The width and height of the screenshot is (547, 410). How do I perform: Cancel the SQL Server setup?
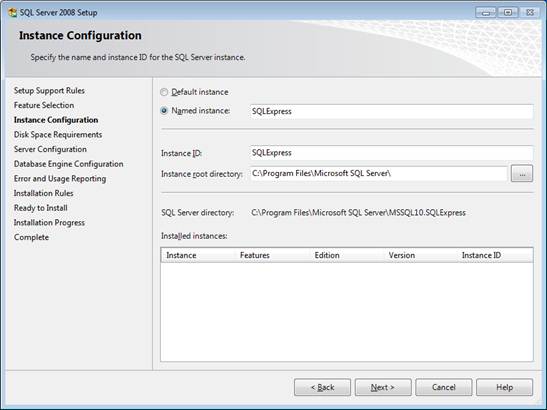[444, 387]
